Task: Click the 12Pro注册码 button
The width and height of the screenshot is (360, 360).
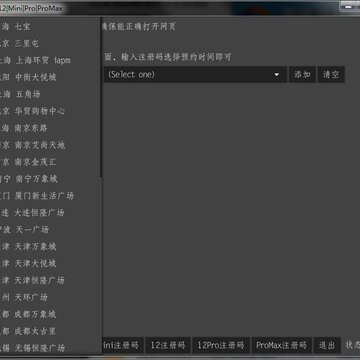Action: click(221, 345)
